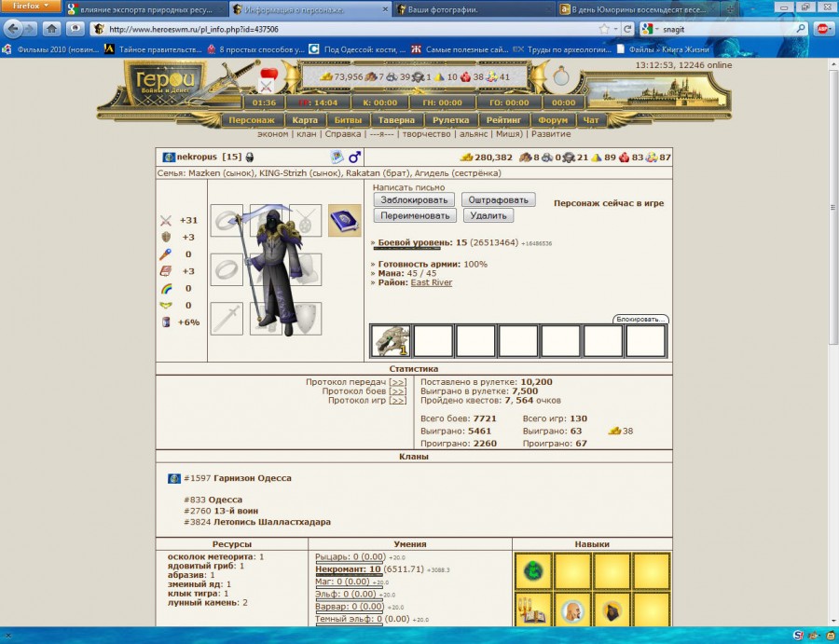Focus the snagit search box
The width and height of the screenshot is (839, 644).
[x=728, y=29]
